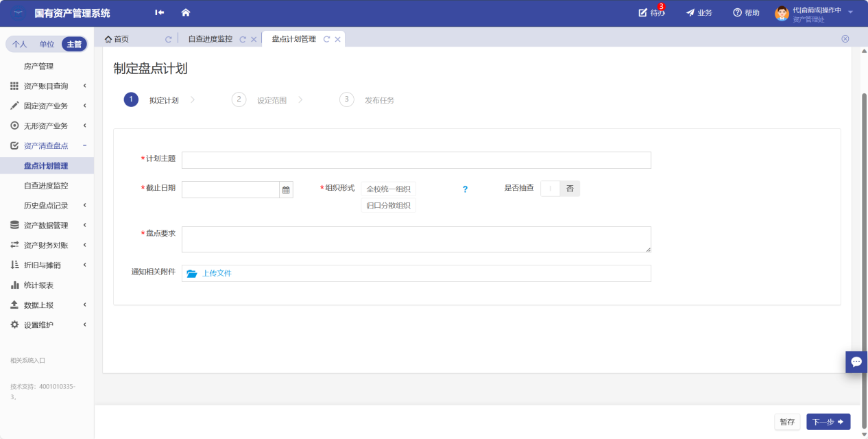Open 自查进度监控 in sidebar
The width and height of the screenshot is (868, 439).
click(46, 186)
